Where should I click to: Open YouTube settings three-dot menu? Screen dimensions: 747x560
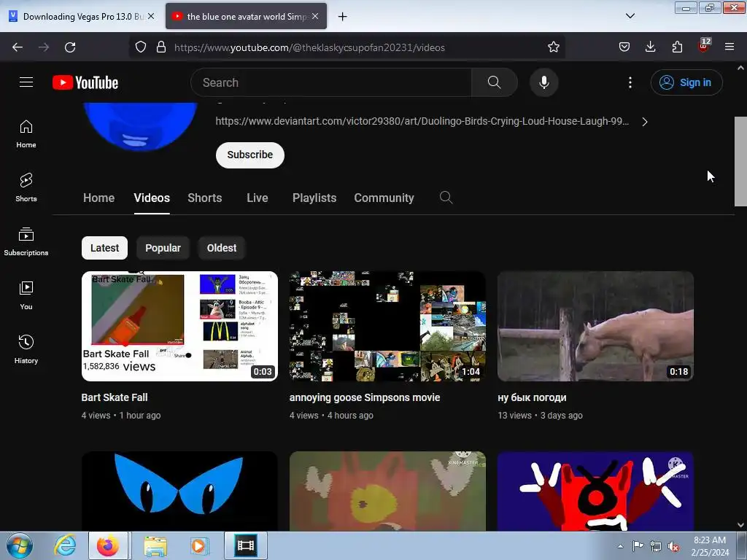click(630, 82)
